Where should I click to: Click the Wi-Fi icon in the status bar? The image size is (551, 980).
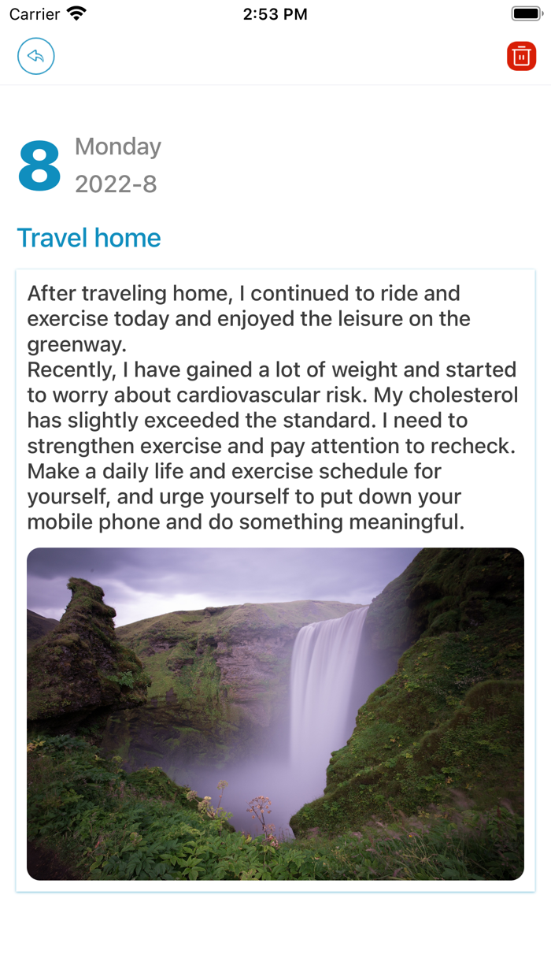[x=76, y=14]
